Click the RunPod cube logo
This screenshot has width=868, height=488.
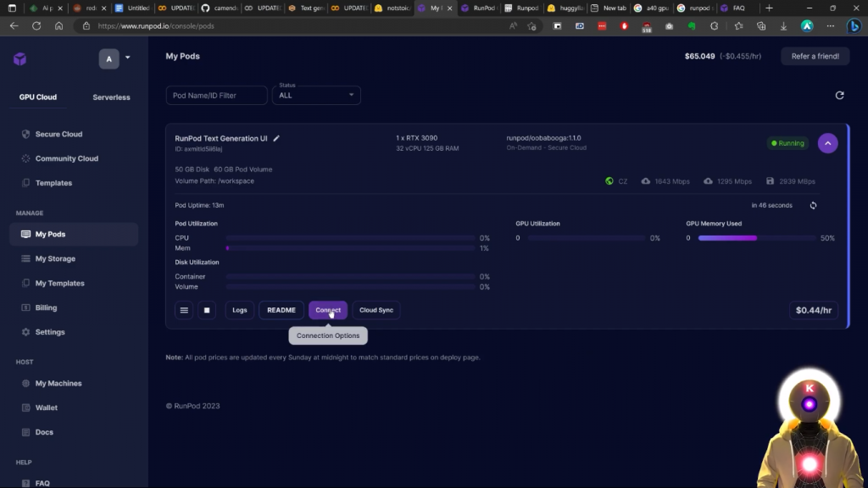click(20, 58)
